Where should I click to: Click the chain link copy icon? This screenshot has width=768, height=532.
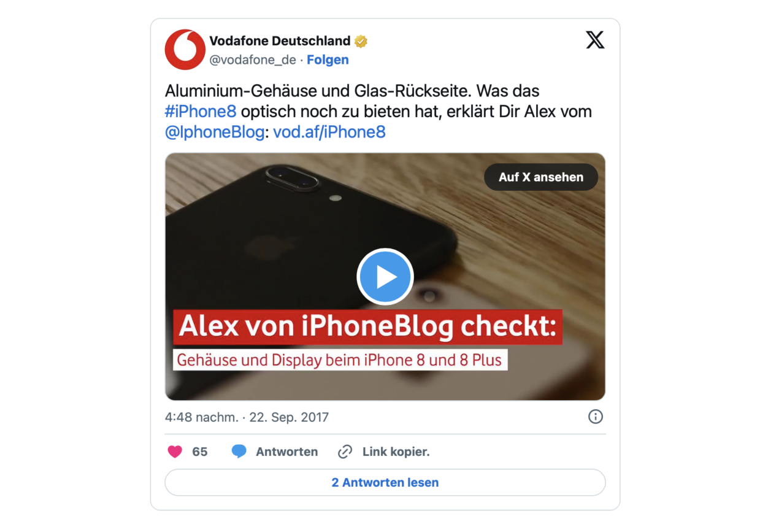point(345,452)
